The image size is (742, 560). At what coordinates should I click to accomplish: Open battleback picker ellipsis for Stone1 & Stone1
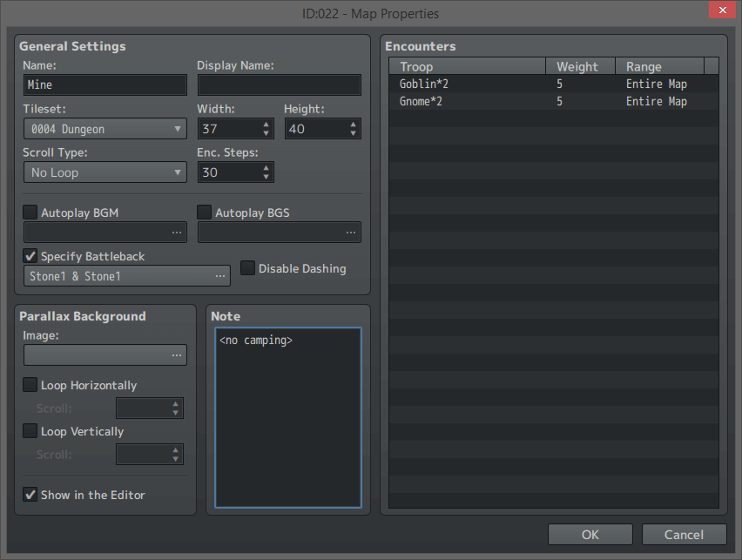pos(220,276)
